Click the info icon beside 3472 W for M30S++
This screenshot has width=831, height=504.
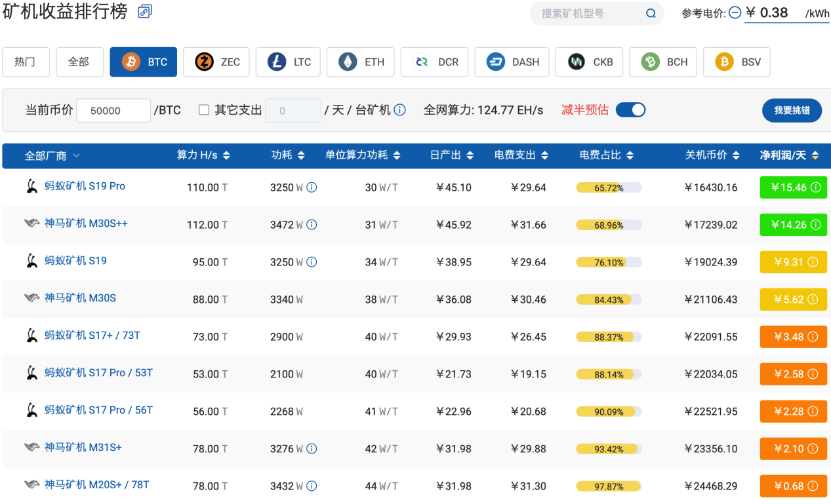[312, 225]
